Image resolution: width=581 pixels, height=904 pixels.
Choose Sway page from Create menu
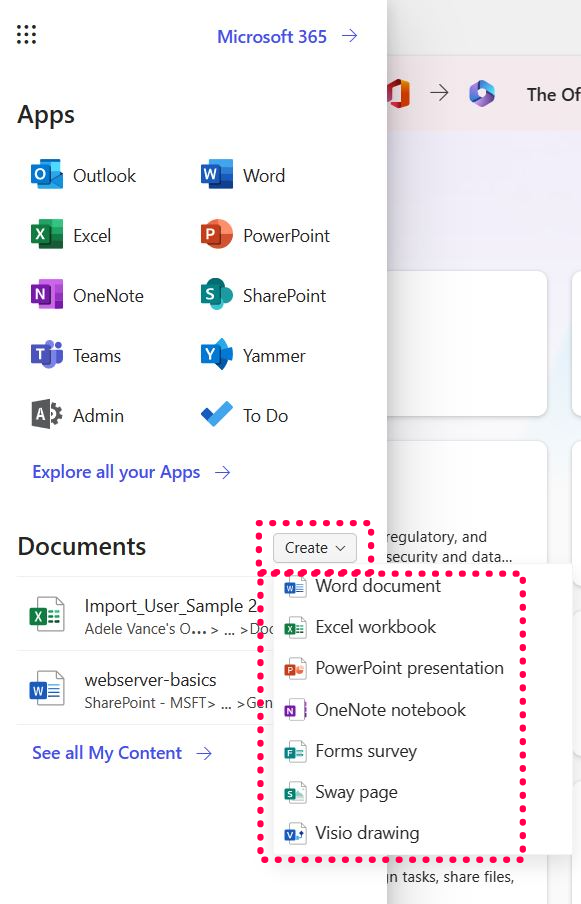(356, 793)
